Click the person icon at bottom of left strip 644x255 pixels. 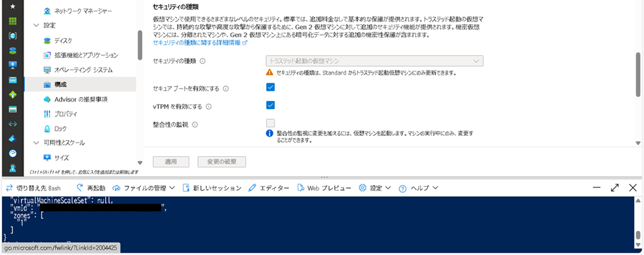point(13,168)
